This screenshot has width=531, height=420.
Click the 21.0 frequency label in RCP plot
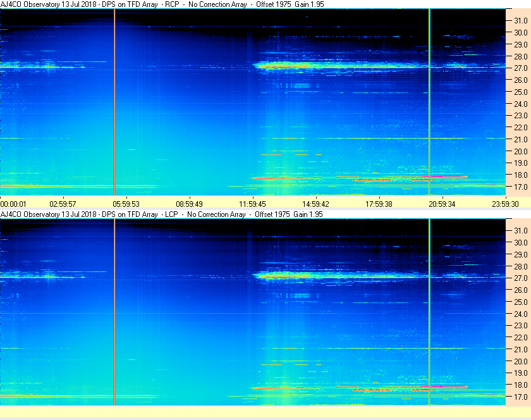click(x=521, y=140)
